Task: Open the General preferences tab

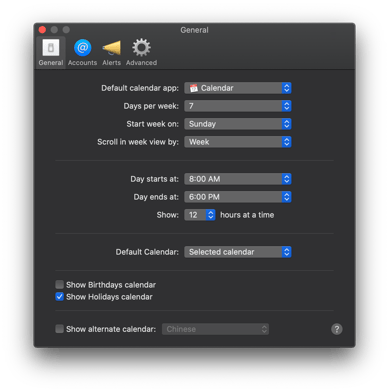Action: tap(51, 52)
